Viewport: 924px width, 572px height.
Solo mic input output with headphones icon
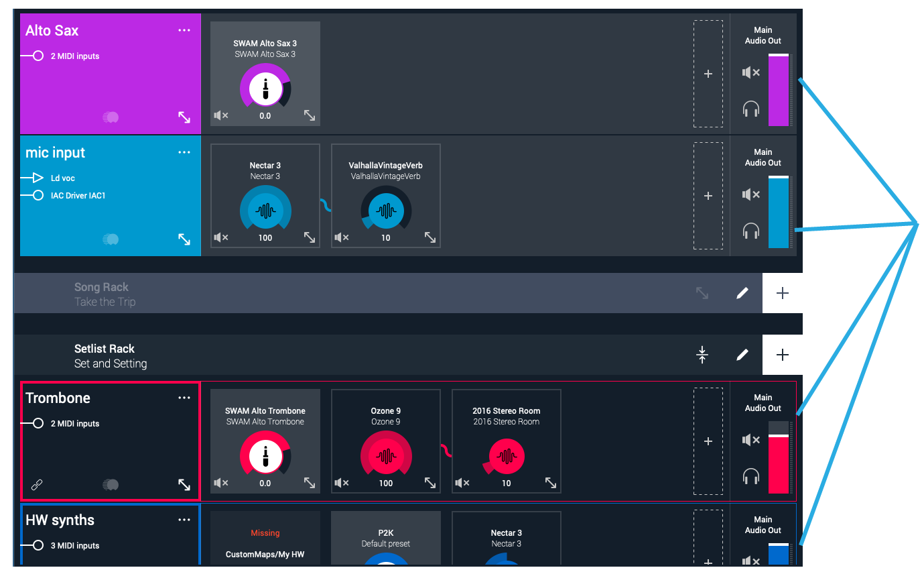(751, 231)
